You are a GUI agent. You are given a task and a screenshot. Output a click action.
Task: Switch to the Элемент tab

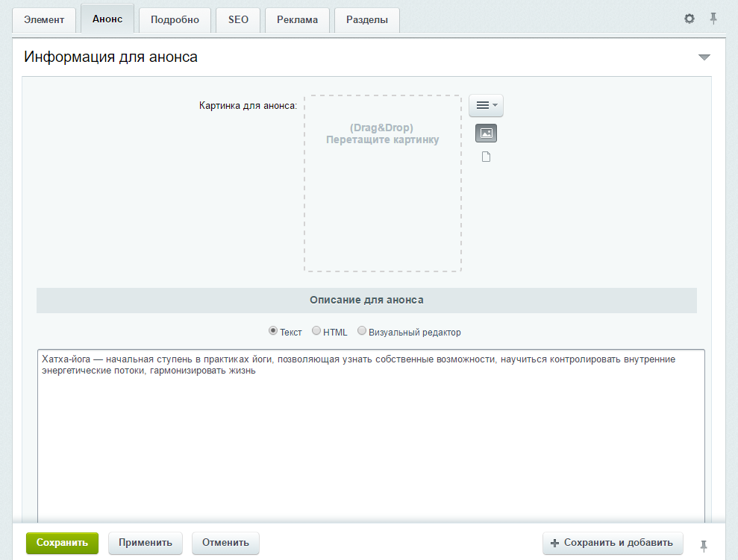pos(44,20)
